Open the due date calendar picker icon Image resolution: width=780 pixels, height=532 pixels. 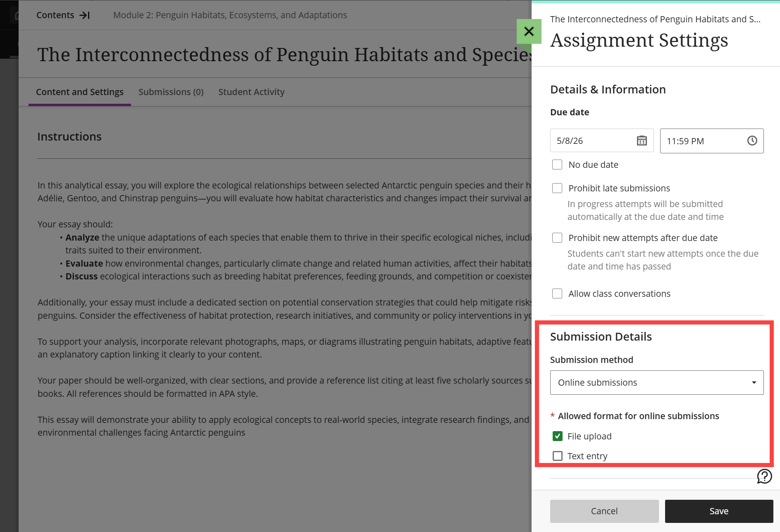click(642, 141)
